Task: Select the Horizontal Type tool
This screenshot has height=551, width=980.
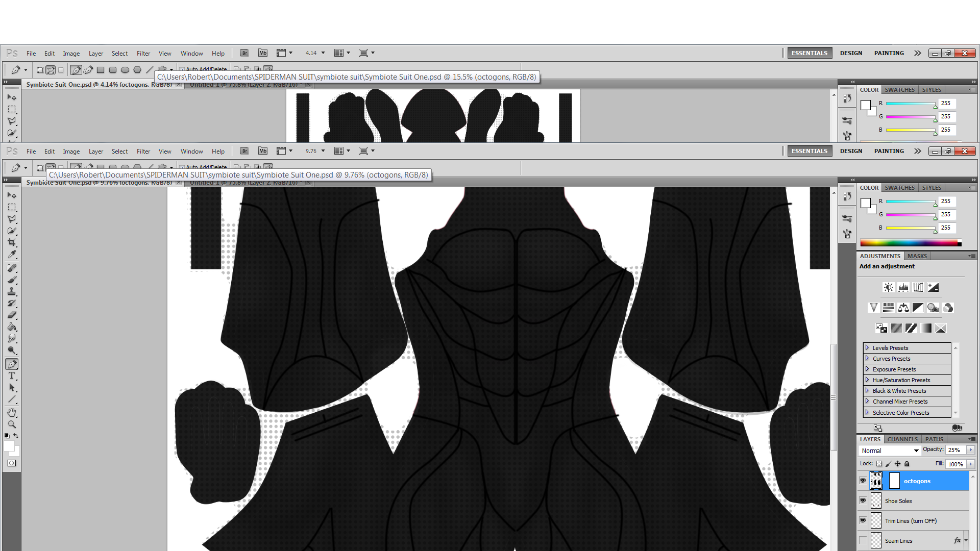Action: click(x=12, y=375)
